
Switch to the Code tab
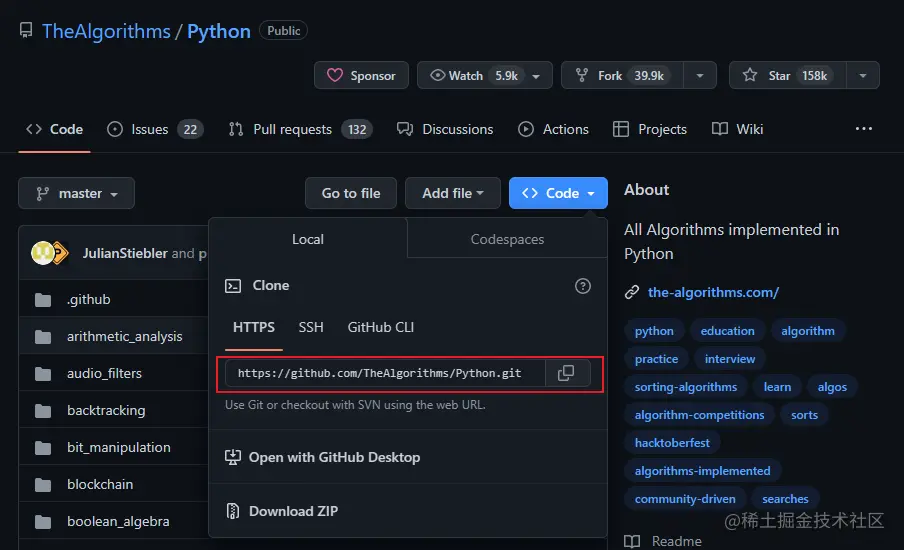point(55,129)
